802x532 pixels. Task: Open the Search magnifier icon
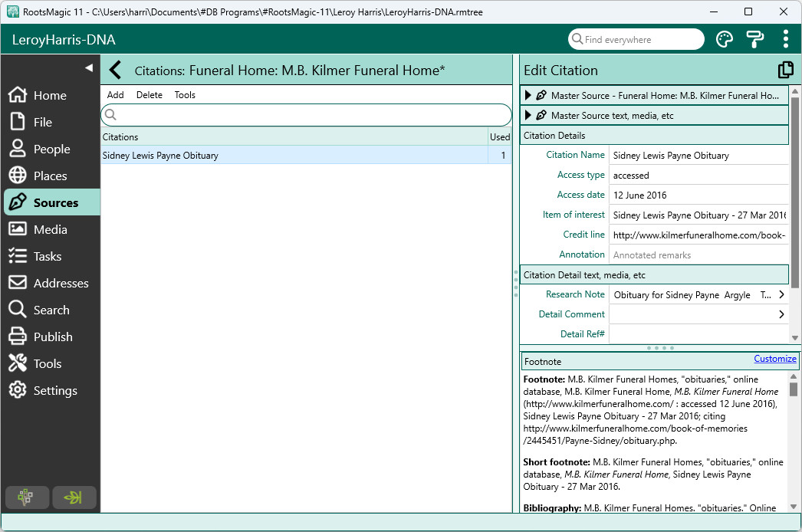pyautogui.click(x=18, y=310)
